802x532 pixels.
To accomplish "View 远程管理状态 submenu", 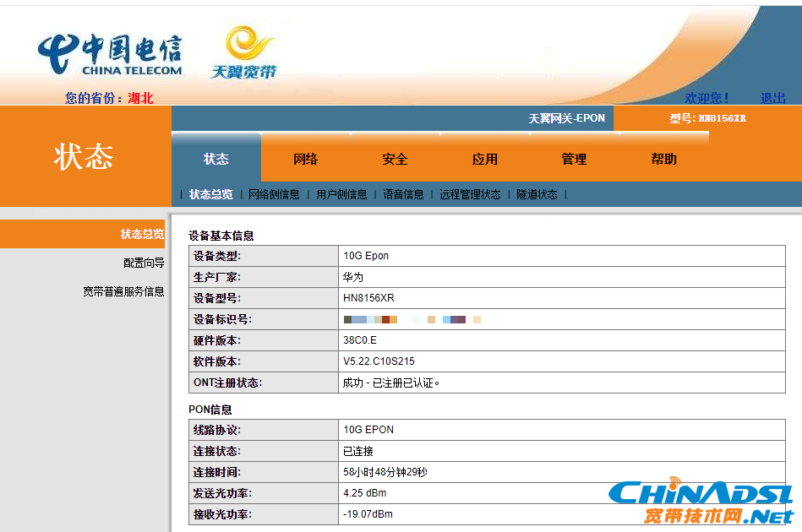I will (x=470, y=195).
